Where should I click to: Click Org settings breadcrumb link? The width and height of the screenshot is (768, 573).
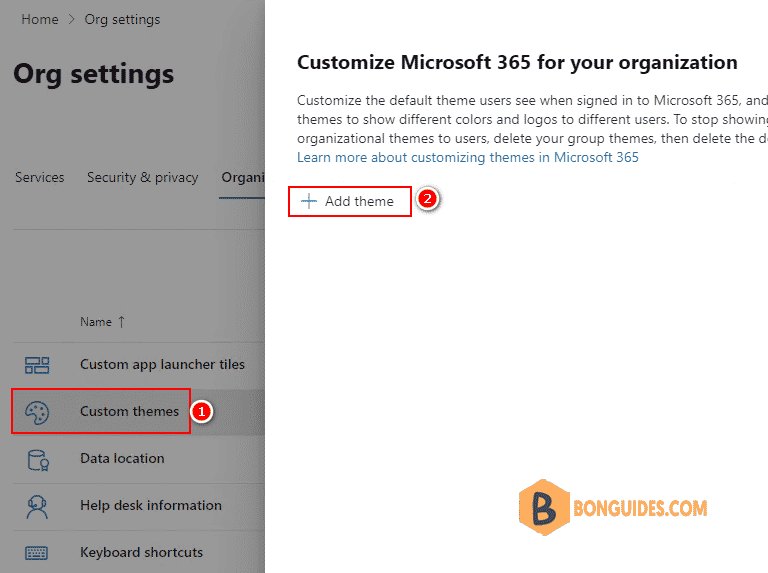point(122,20)
